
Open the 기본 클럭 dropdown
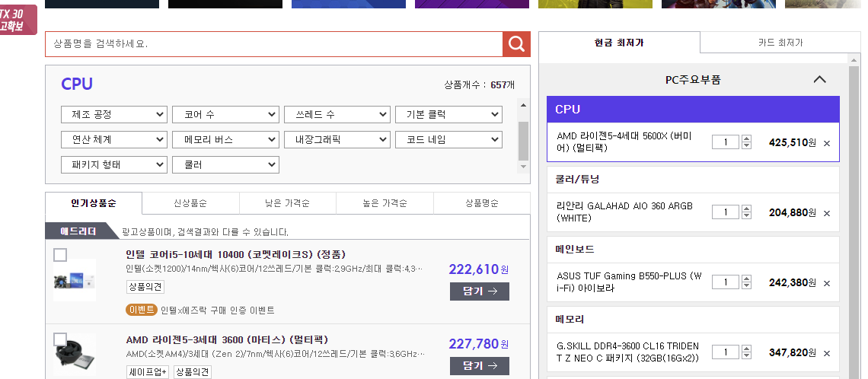[x=448, y=114]
